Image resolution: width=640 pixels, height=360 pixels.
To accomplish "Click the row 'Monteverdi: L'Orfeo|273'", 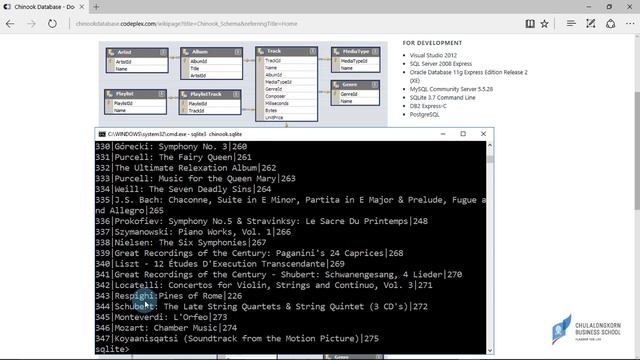I will (161, 317).
